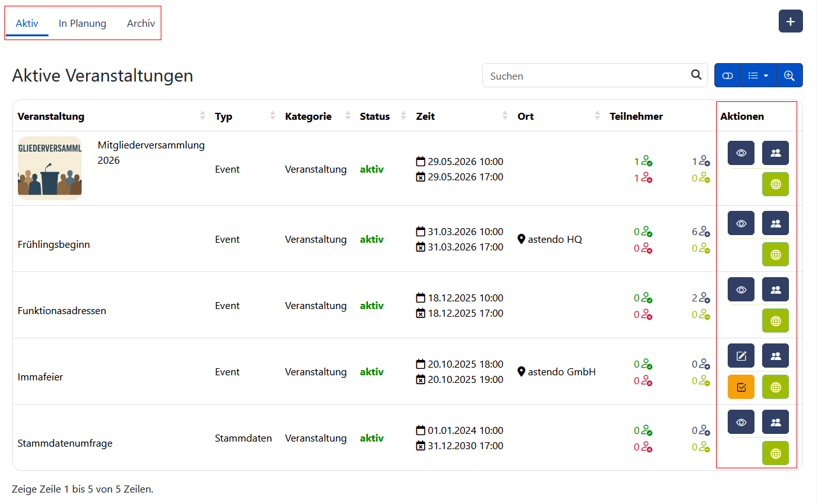Switch to the In Planung tab
The width and height of the screenshot is (817, 504).
82,24
